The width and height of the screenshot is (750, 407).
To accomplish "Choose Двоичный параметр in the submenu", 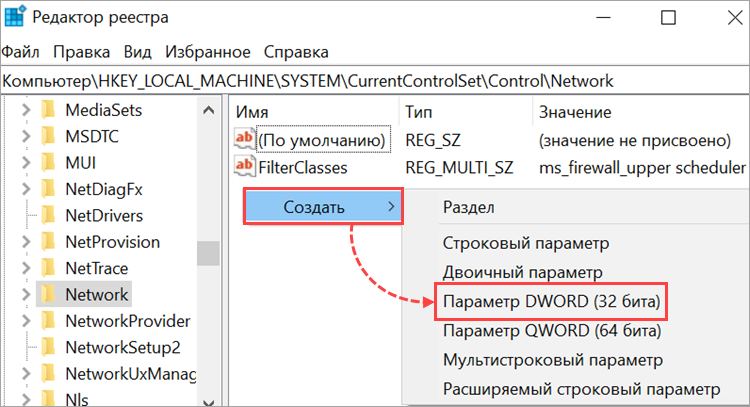I will click(522, 272).
